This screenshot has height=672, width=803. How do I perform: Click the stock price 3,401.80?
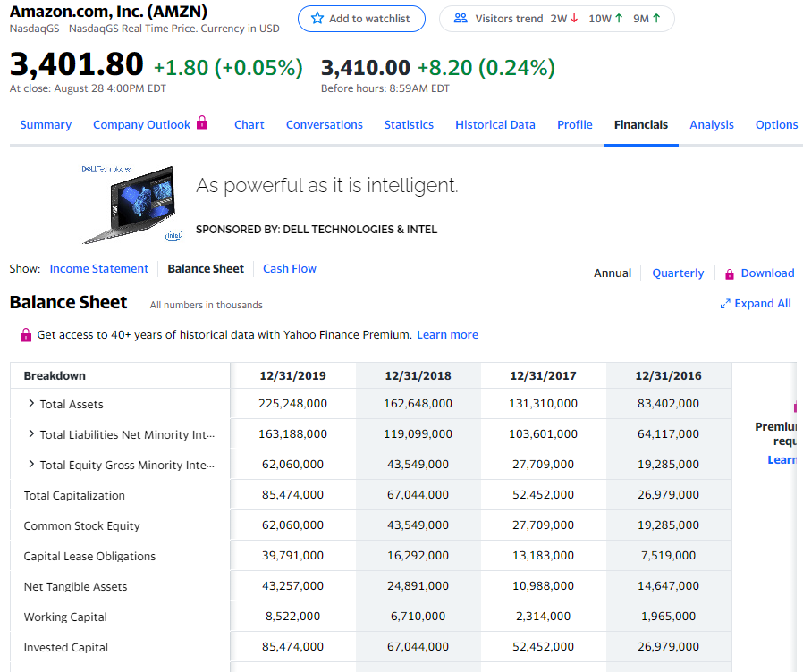[76, 64]
